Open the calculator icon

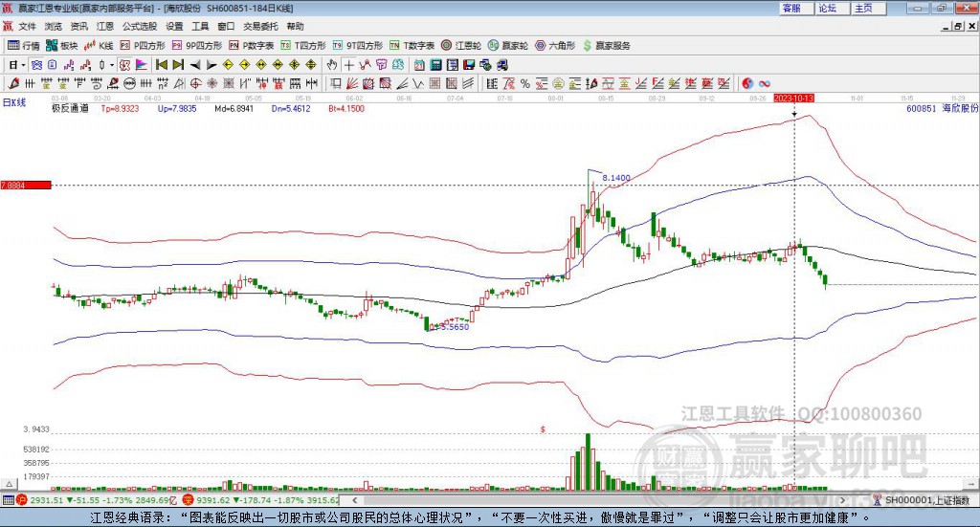pos(436,65)
